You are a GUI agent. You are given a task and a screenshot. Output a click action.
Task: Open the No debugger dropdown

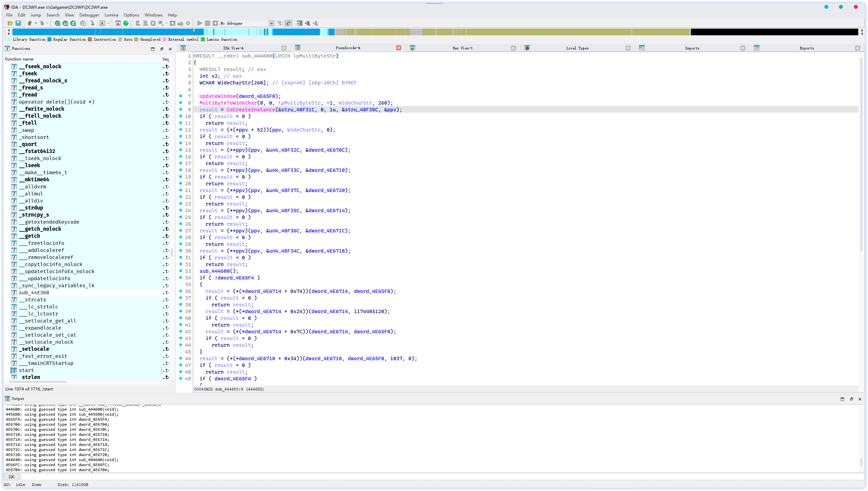[x=271, y=23]
